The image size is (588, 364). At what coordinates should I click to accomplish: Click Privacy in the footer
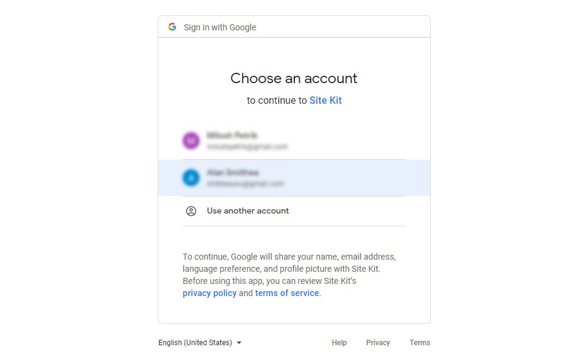(378, 343)
